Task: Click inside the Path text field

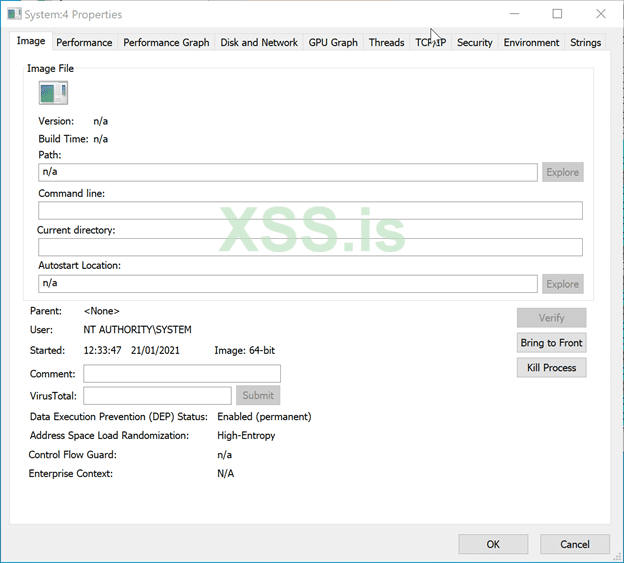Action: [x=288, y=172]
